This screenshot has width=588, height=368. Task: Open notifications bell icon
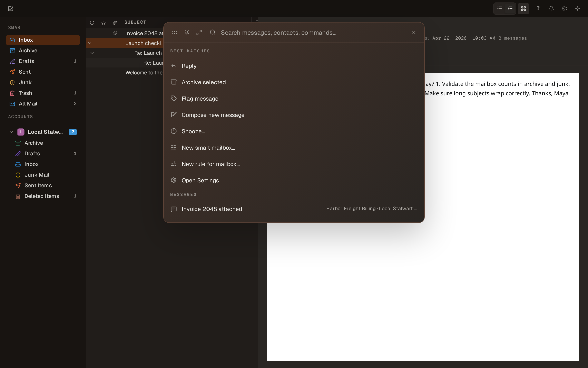click(551, 9)
